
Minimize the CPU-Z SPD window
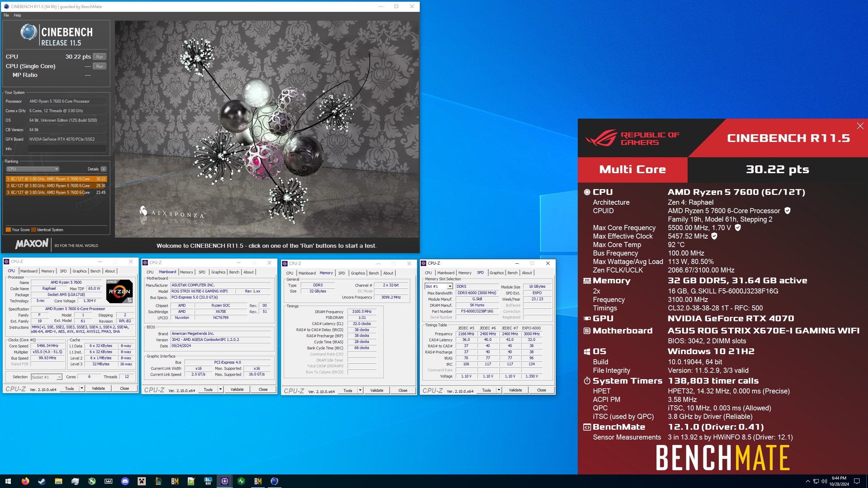click(x=517, y=263)
